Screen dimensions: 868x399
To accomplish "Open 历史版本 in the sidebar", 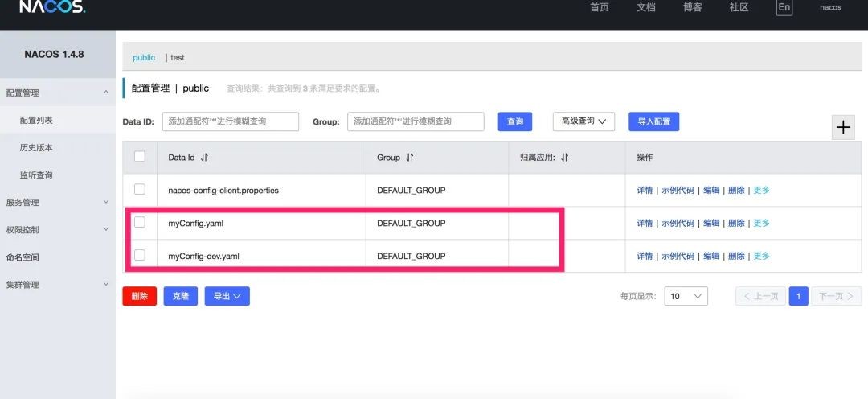I will [36, 148].
